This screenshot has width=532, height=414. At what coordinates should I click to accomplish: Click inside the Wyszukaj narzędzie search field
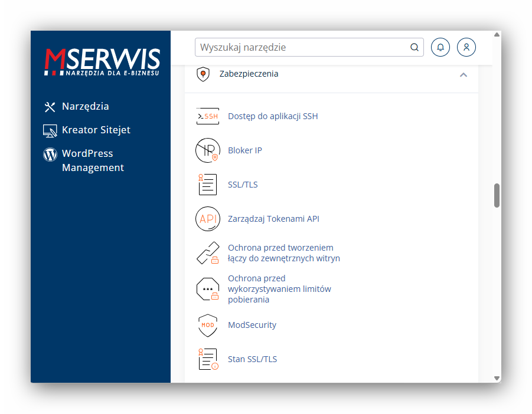[295, 47]
